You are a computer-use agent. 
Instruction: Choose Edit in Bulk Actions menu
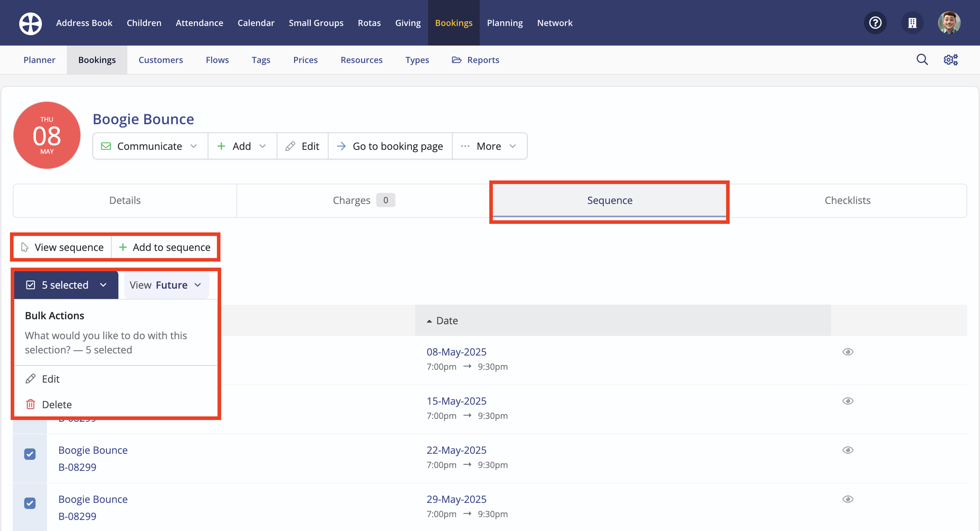pos(116,379)
